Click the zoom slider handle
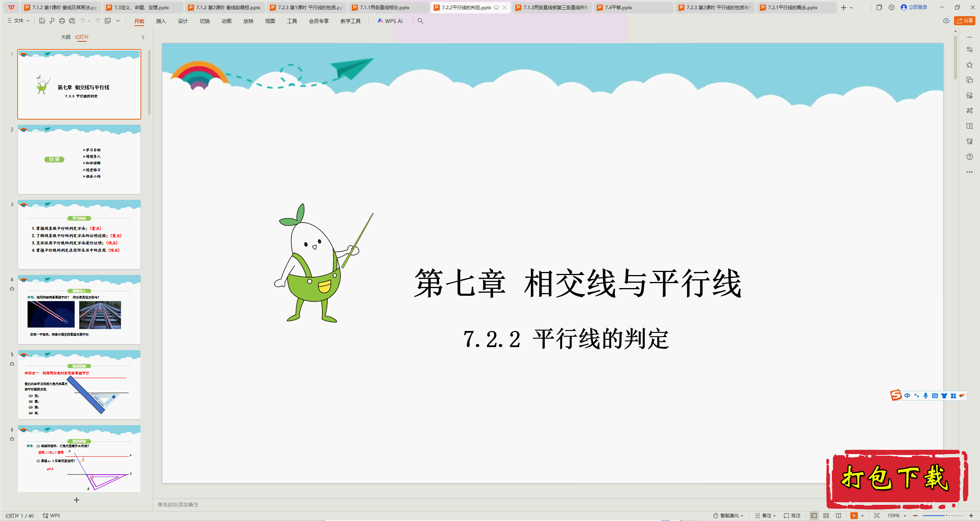This screenshot has width=980, height=521. (x=946, y=516)
